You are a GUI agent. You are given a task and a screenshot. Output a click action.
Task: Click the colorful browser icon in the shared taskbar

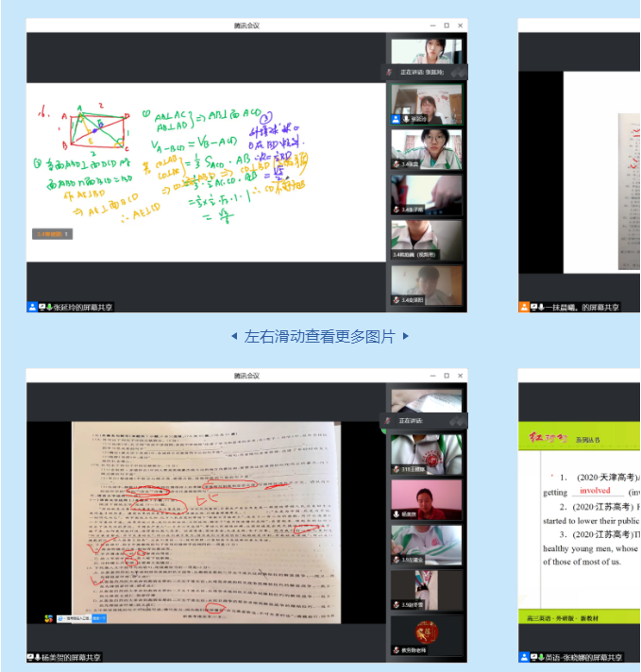[x=48, y=618]
